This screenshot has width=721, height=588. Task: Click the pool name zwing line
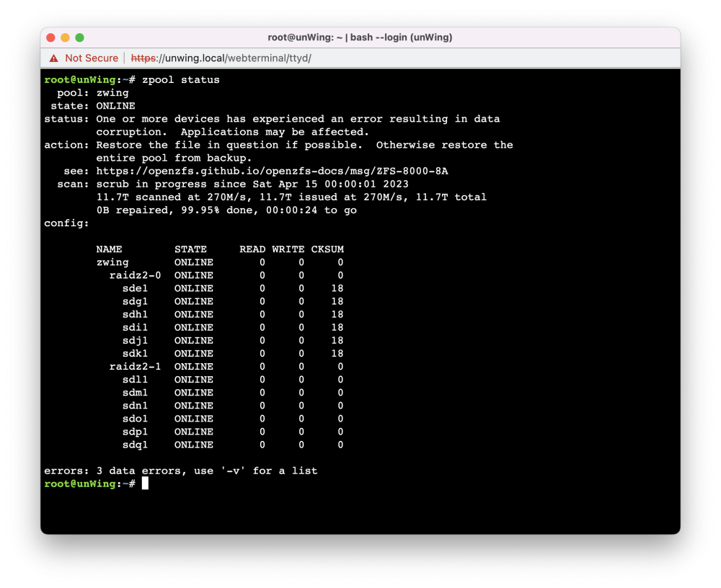(x=93, y=93)
